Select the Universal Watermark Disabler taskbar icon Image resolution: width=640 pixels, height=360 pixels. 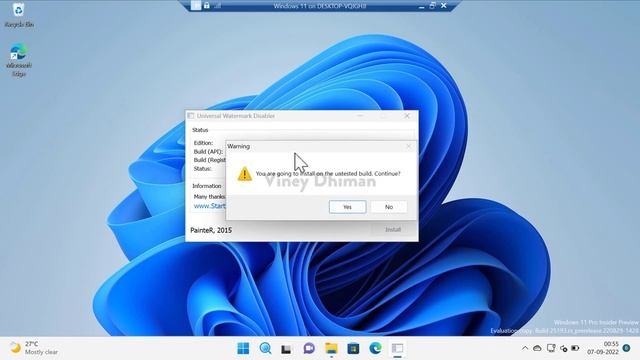point(398,348)
